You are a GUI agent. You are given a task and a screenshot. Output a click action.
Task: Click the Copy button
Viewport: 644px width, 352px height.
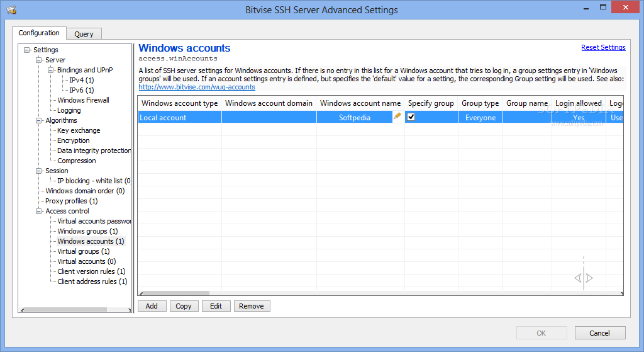click(x=184, y=306)
